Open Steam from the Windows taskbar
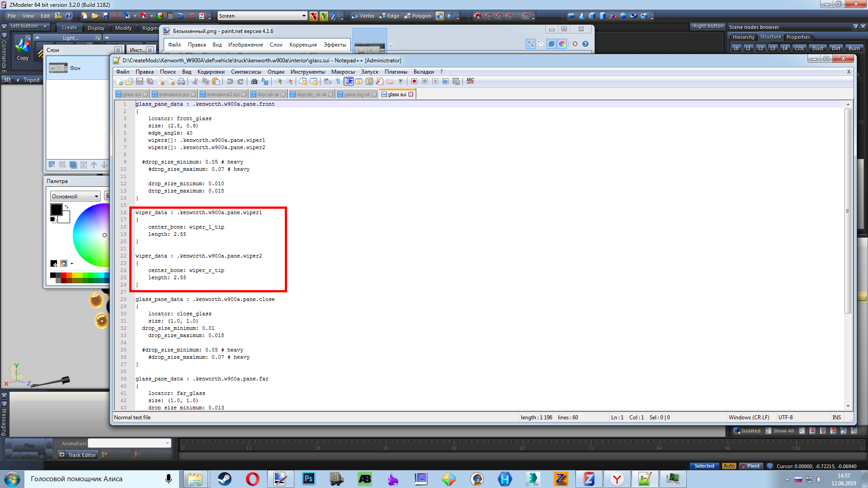This screenshot has width=868, height=488. point(225,479)
